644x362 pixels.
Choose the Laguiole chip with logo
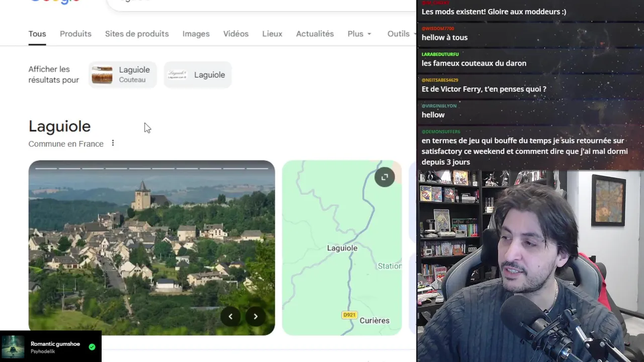click(x=198, y=74)
